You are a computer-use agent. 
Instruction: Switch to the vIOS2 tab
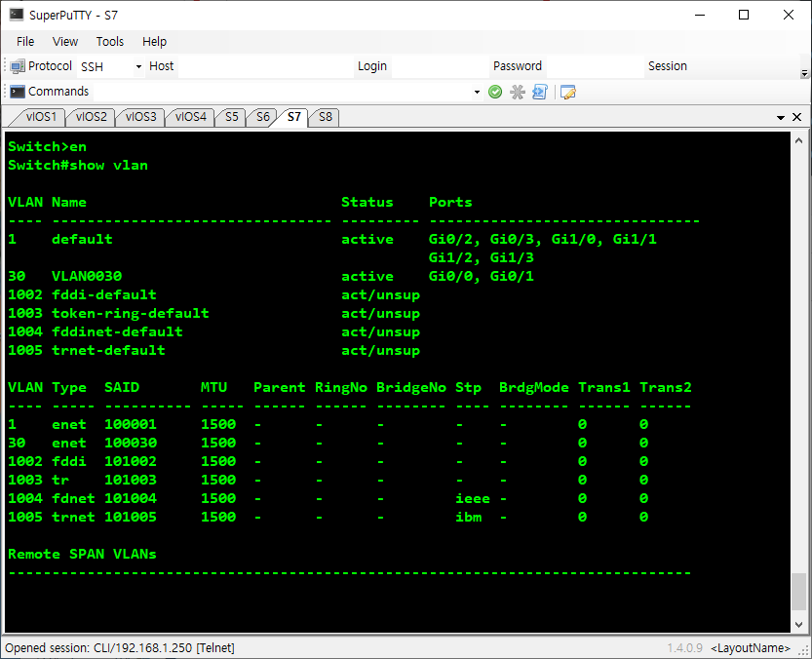tap(91, 117)
